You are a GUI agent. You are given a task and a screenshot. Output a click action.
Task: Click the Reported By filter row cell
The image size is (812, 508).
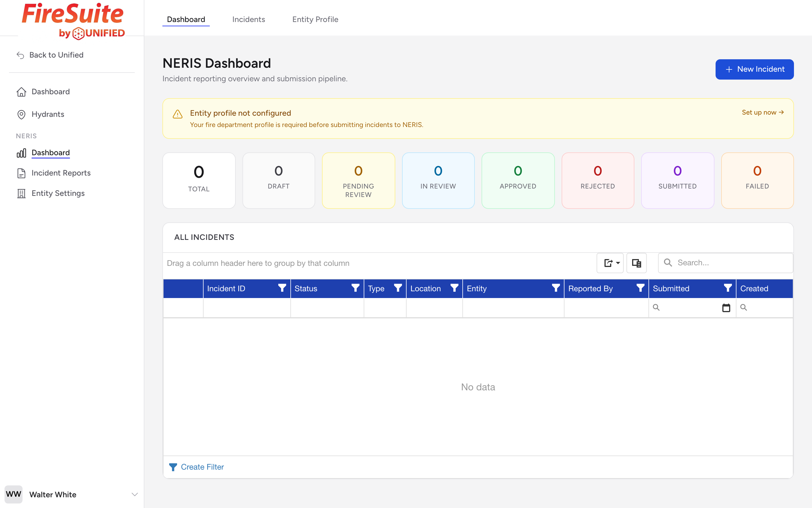[606, 308]
